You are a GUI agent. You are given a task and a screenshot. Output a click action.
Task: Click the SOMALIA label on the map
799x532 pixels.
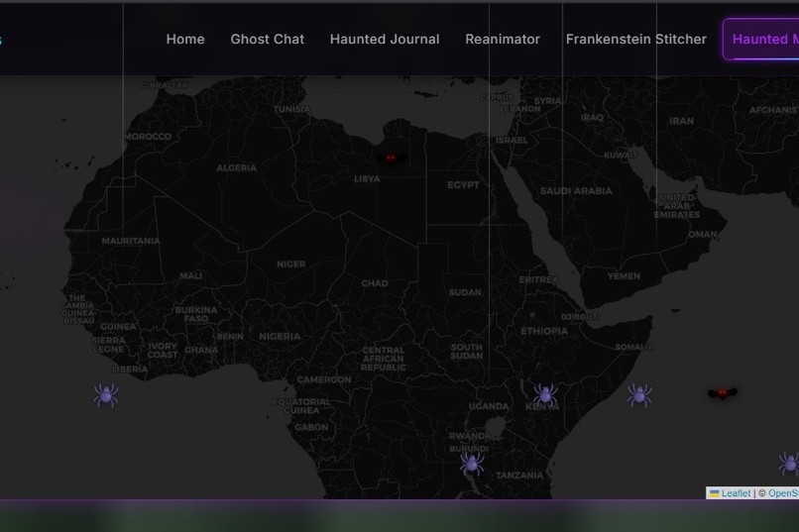pos(634,347)
